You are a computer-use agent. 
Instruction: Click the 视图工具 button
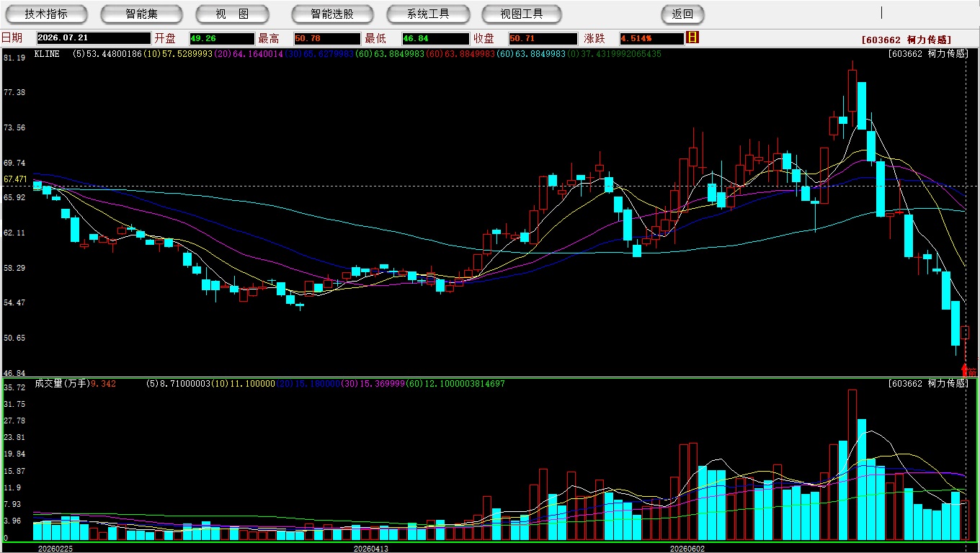click(522, 14)
